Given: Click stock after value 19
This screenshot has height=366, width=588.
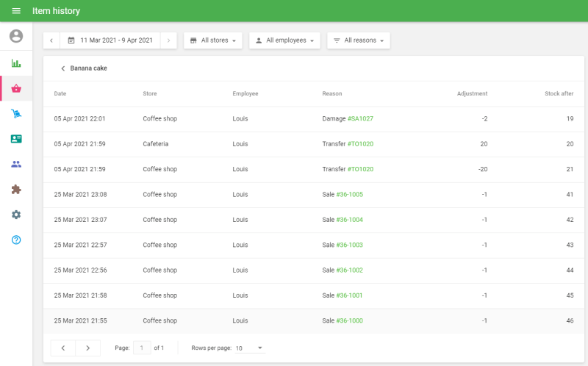Looking at the screenshot, I should 570,118.
